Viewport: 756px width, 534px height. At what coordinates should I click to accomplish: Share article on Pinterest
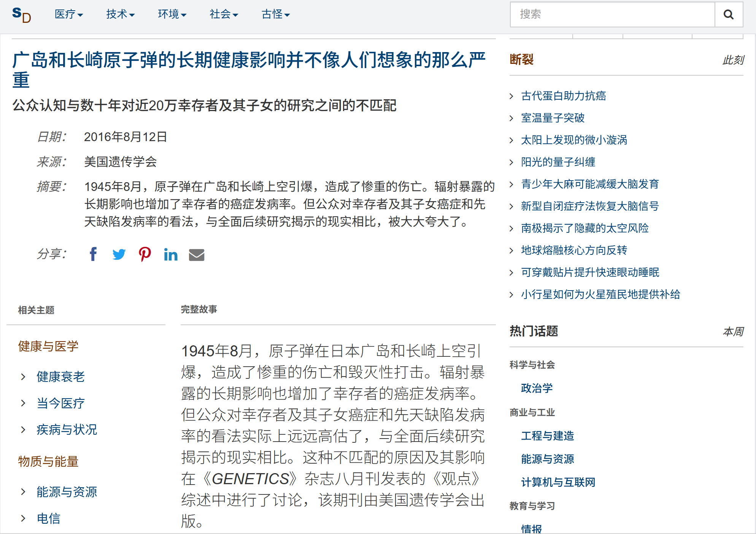click(x=145, y=254)
